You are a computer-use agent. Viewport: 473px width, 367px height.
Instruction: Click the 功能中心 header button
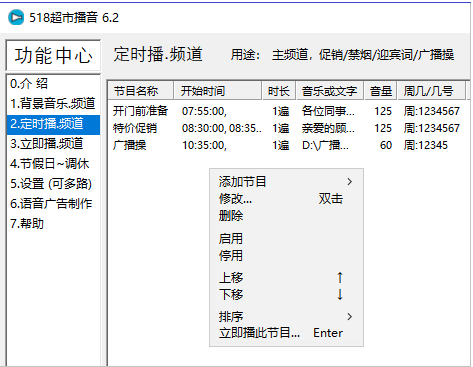(x=53, y=55)
